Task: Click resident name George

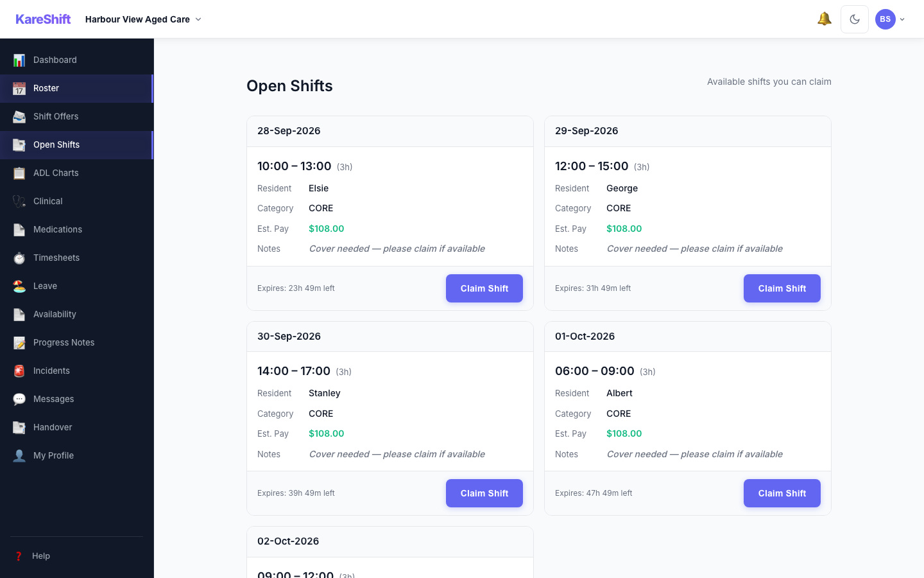Action: pyautogui.click(x=622, y=188)
